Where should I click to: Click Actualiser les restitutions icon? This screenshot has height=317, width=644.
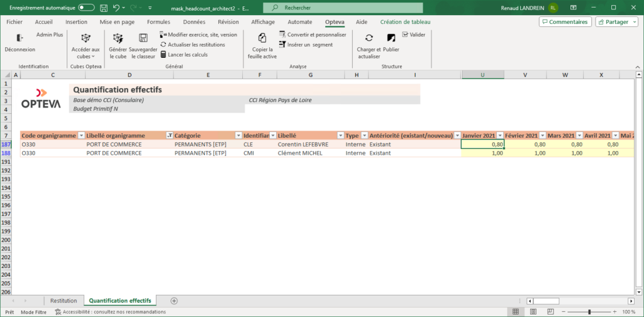[164, 45]
